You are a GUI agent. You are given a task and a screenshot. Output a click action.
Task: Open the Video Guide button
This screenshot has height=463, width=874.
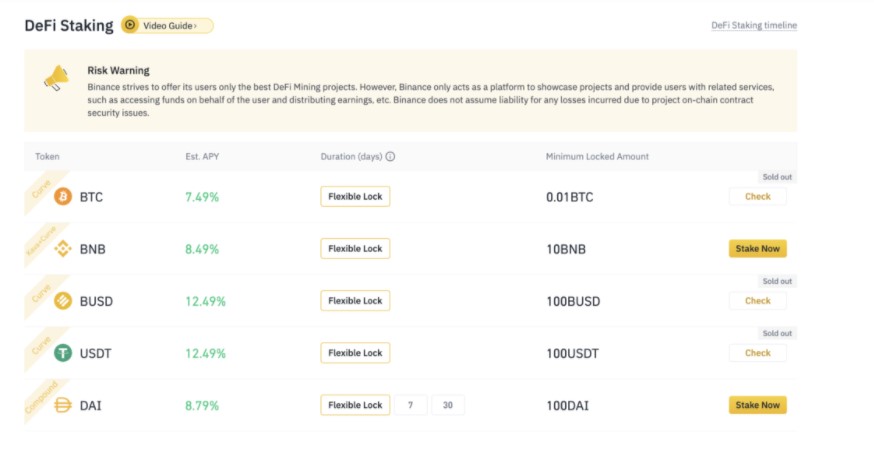pyautogui.click(x=167, y=26)
